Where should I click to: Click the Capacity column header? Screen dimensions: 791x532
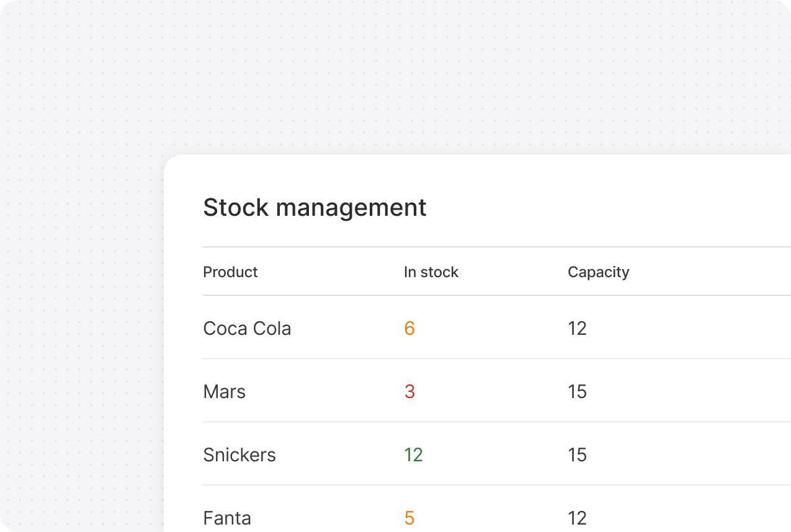click(x=598, y=272)
